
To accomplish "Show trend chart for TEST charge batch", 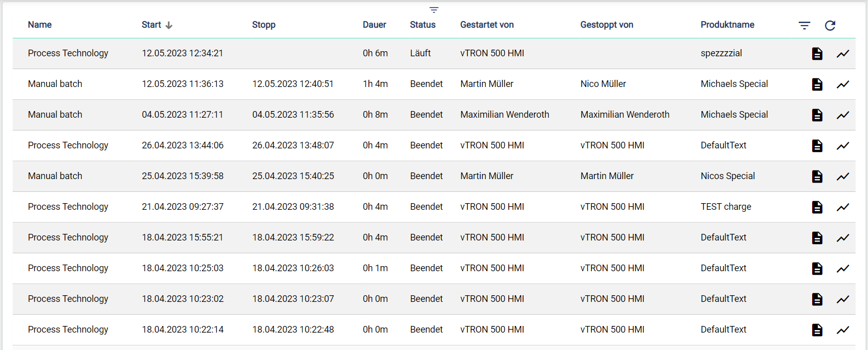I will [x=843, y=207].
